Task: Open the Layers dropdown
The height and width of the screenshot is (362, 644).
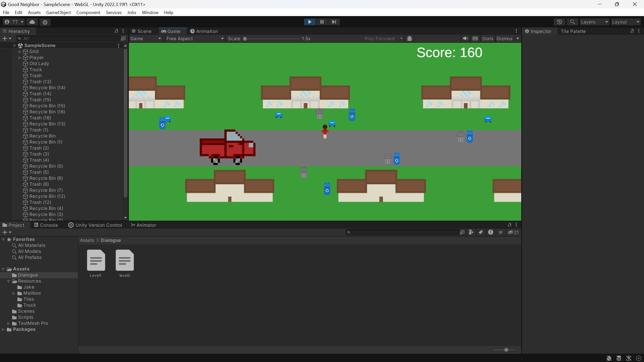Action: [x=594, y=22]
